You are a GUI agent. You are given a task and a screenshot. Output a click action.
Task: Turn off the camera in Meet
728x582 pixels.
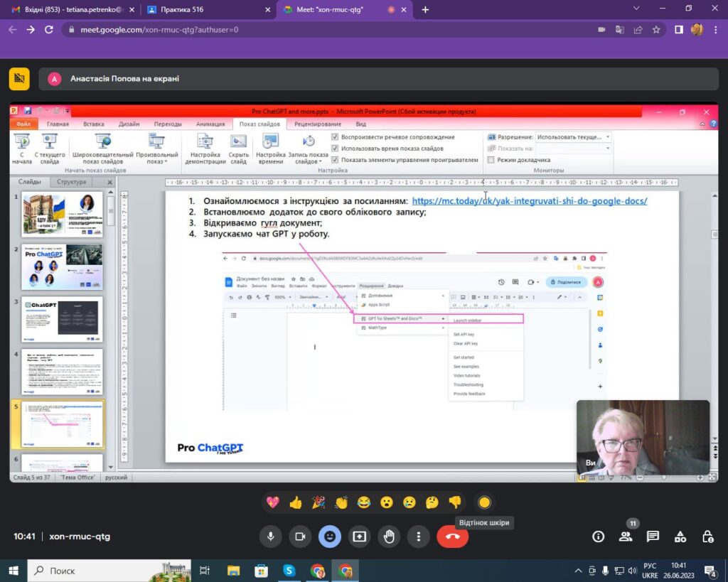click(300, 537)
